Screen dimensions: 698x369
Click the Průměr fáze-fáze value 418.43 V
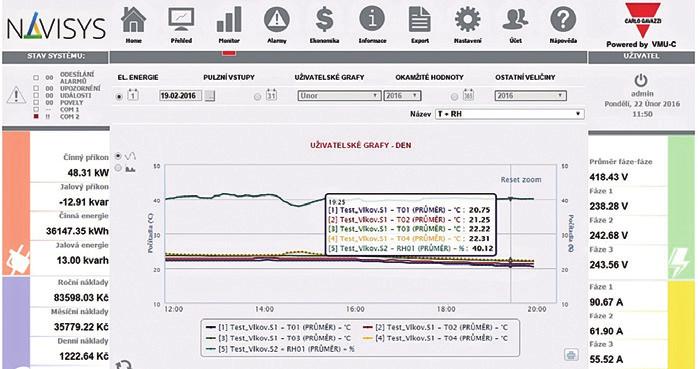[x=609, y=177]
